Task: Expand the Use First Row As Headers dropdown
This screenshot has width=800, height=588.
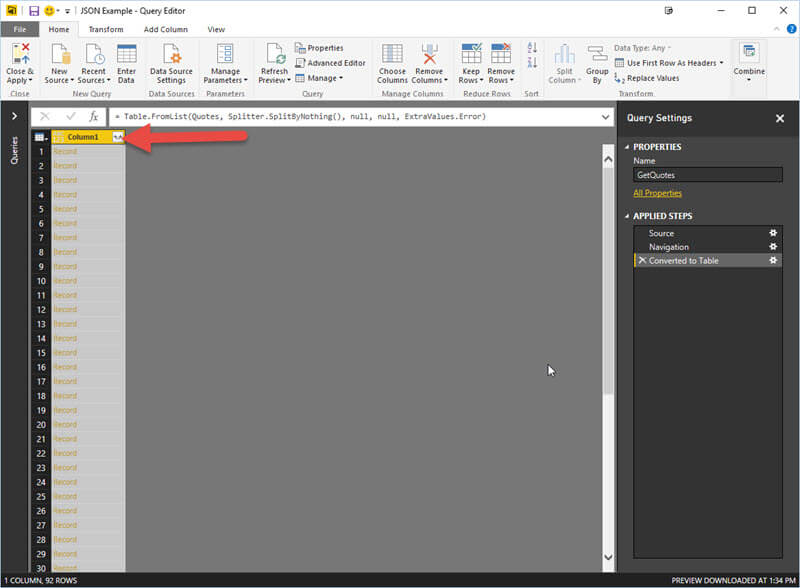Action: (721, 63)
